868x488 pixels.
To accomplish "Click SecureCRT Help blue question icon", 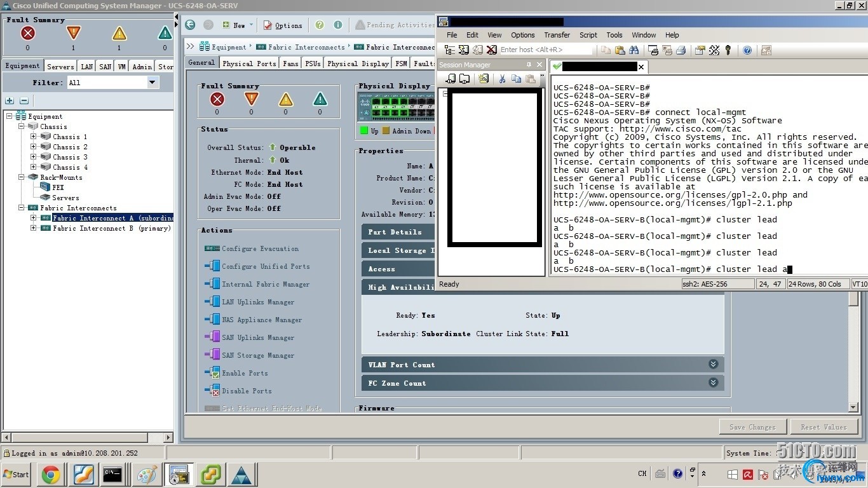I will coord(747,50).
